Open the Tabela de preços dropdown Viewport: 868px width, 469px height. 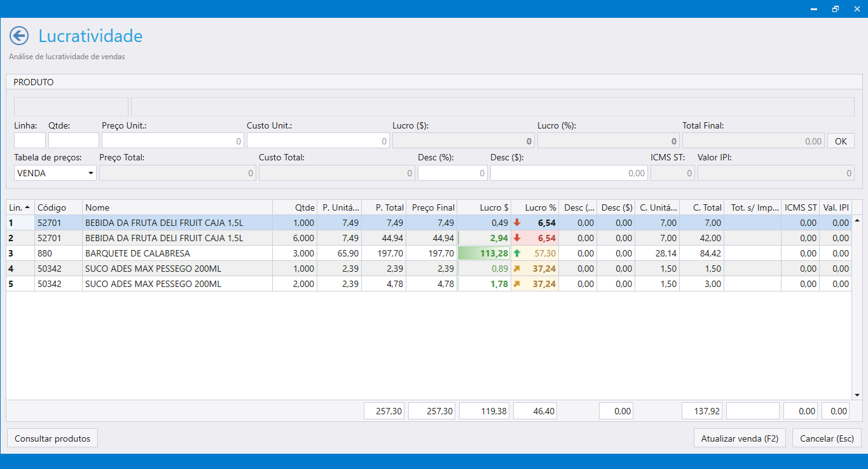pyautogui.click(x=91, y=173)
